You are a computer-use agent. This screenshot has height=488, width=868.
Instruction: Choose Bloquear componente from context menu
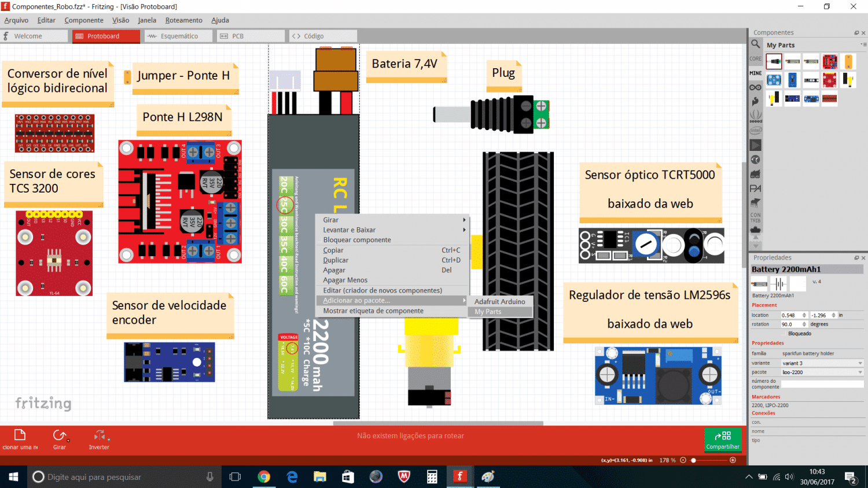point(393,240)
